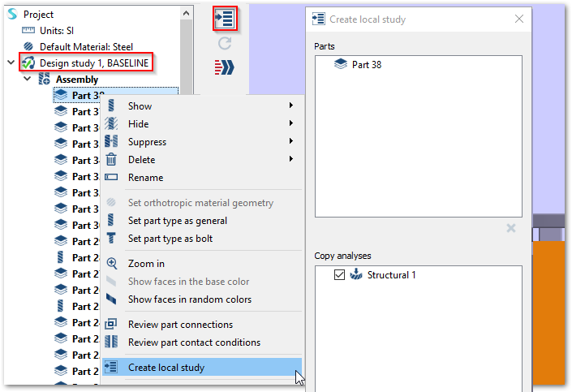Uncheck the Structural 1 checkbox
Viewport: 572px width, 392px height.
tap(340, 275)
